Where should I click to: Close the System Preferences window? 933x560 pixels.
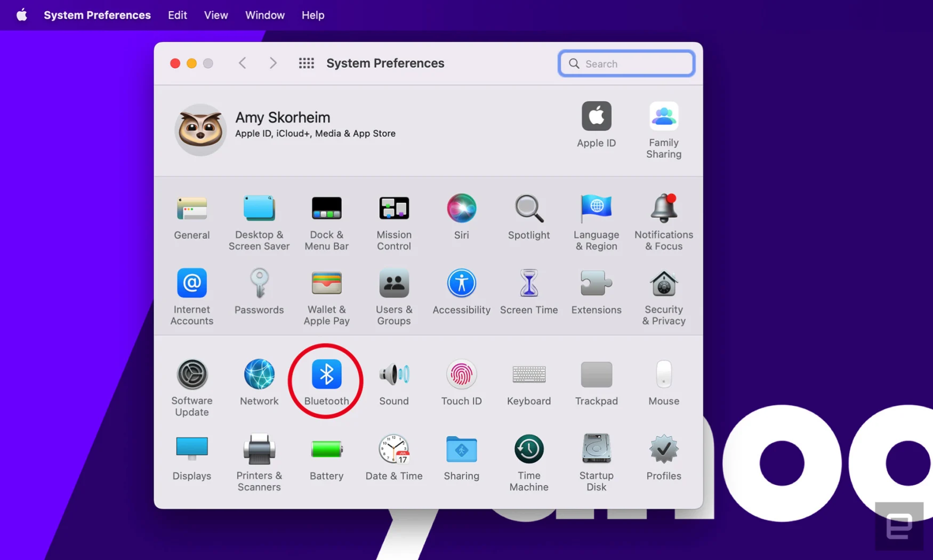point(175,63)
